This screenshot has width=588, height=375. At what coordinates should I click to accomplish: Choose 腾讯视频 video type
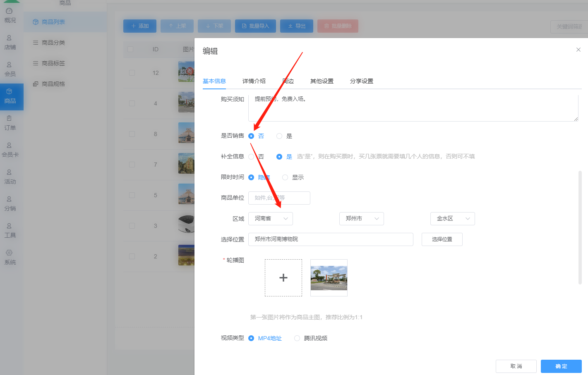297,338
